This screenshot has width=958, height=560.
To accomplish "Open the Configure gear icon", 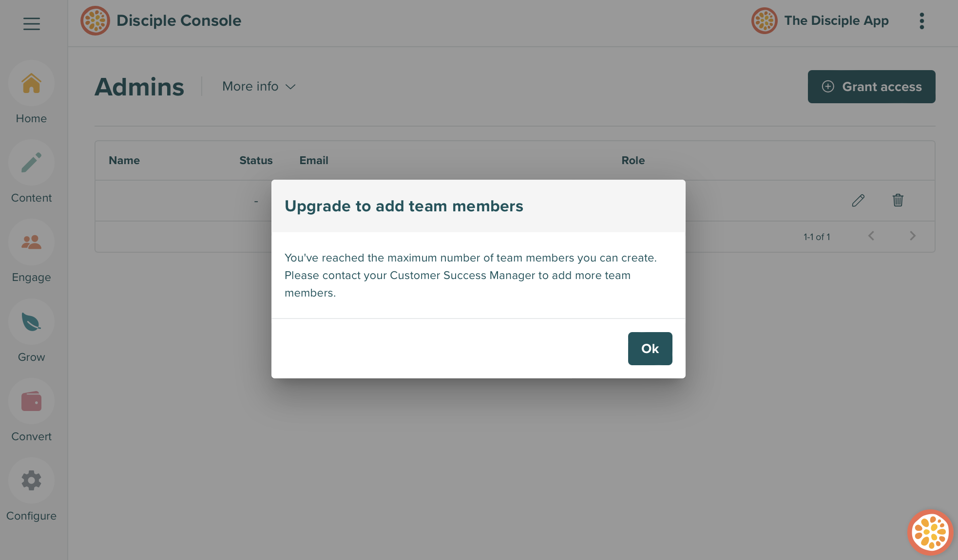I will point(31,481).
